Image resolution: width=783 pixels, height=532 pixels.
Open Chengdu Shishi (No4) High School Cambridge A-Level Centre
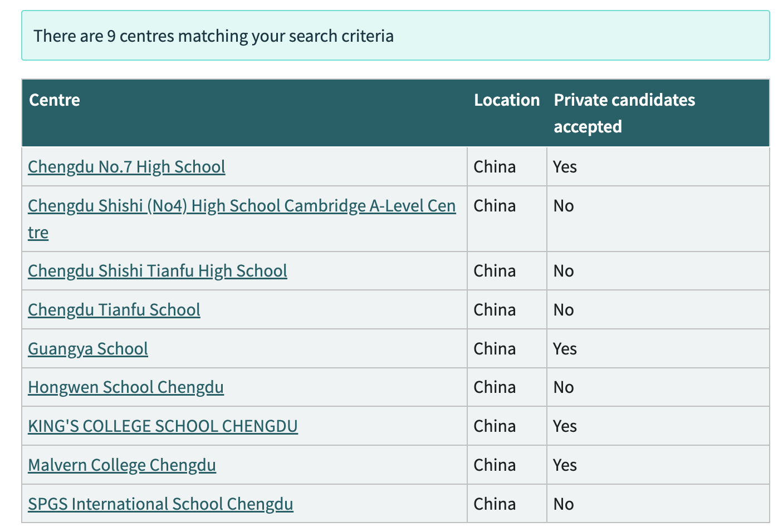click(x=242, y=219)
